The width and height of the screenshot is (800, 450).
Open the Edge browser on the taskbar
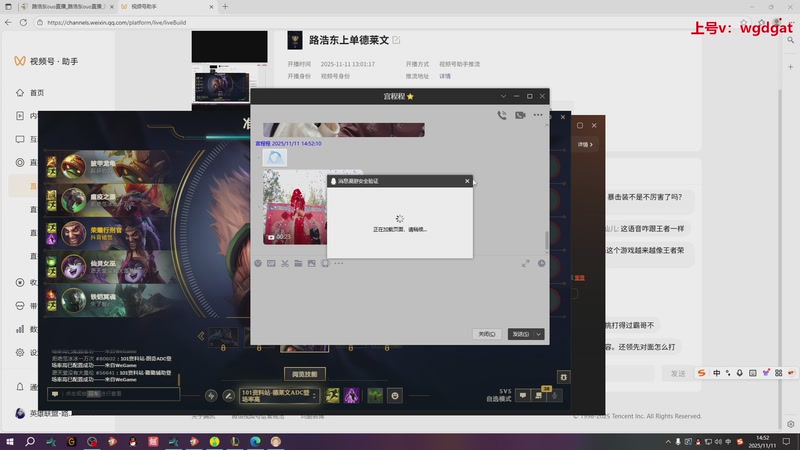(x=255, y=441)
